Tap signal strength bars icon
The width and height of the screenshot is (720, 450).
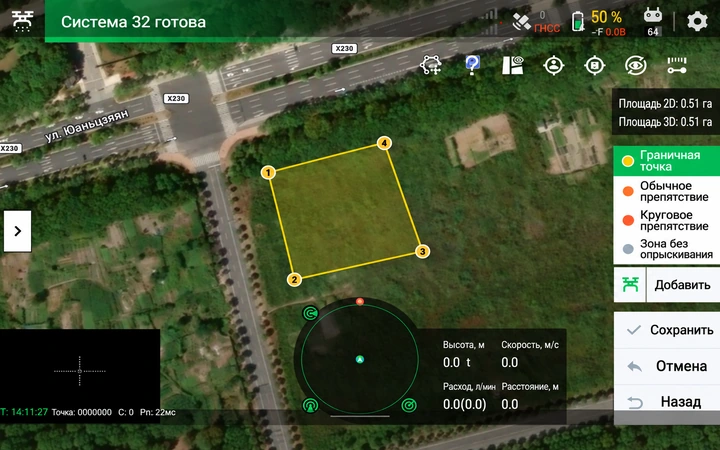pyautogui.click(x=490, y=22)
